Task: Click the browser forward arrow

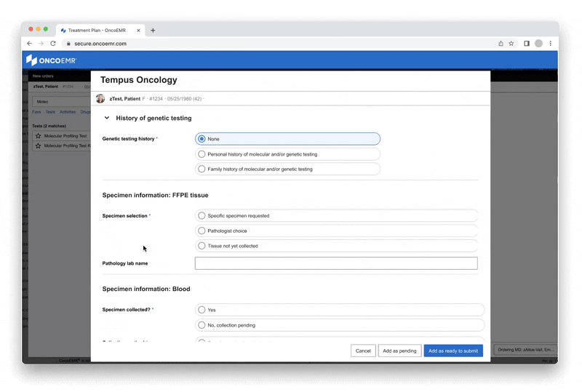Action: tap(41, 44)
